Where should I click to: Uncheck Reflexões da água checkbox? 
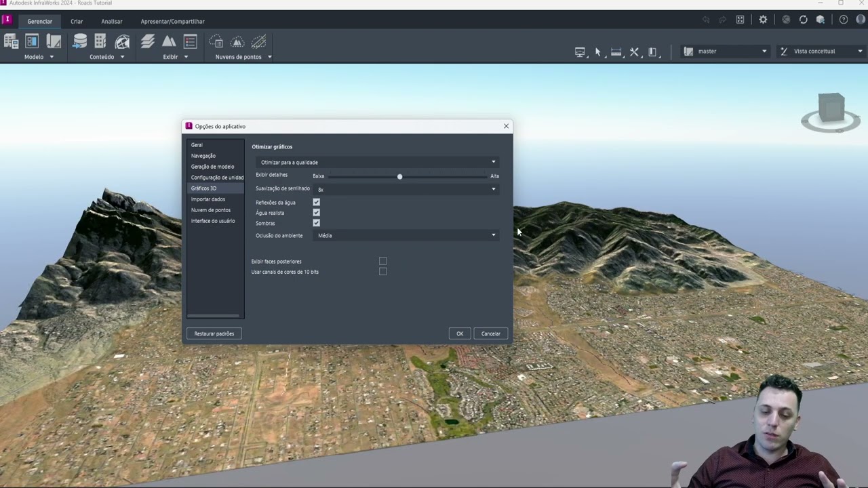point(316,202)
